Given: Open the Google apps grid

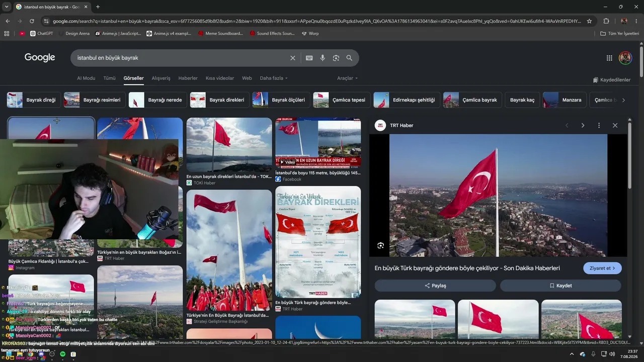Looking at the screenshot, I should click(609, 58).
